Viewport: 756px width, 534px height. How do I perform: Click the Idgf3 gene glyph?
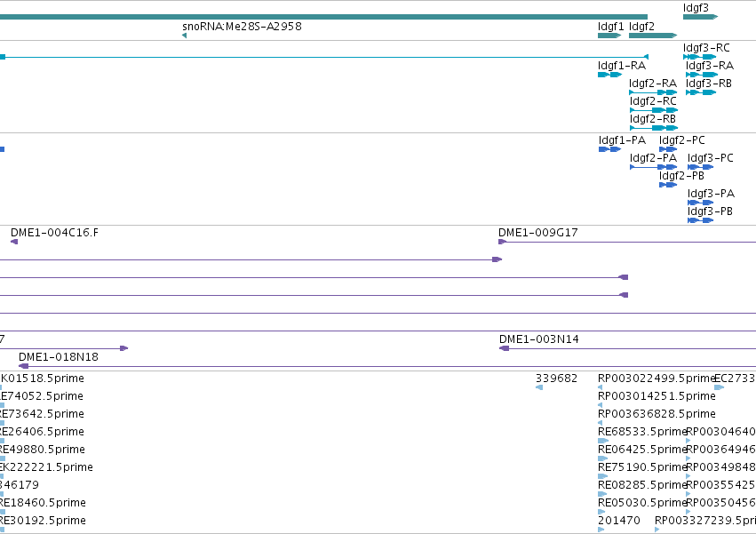tap(700, 17)
